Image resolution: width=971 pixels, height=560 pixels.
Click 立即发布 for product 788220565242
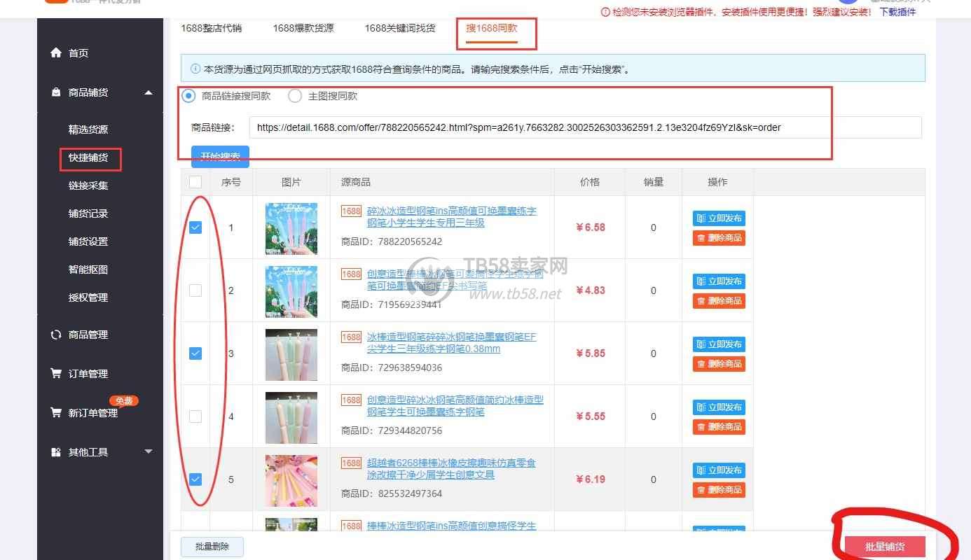[x=719, y=218]
